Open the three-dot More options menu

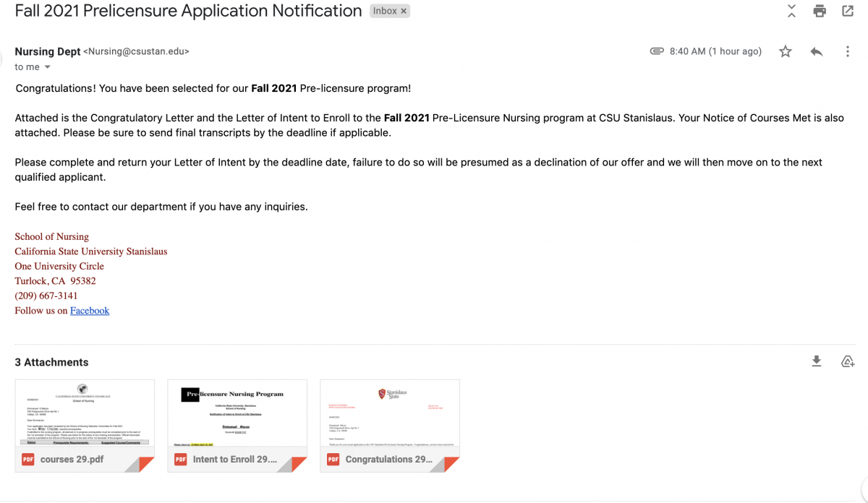click(848, 51)
